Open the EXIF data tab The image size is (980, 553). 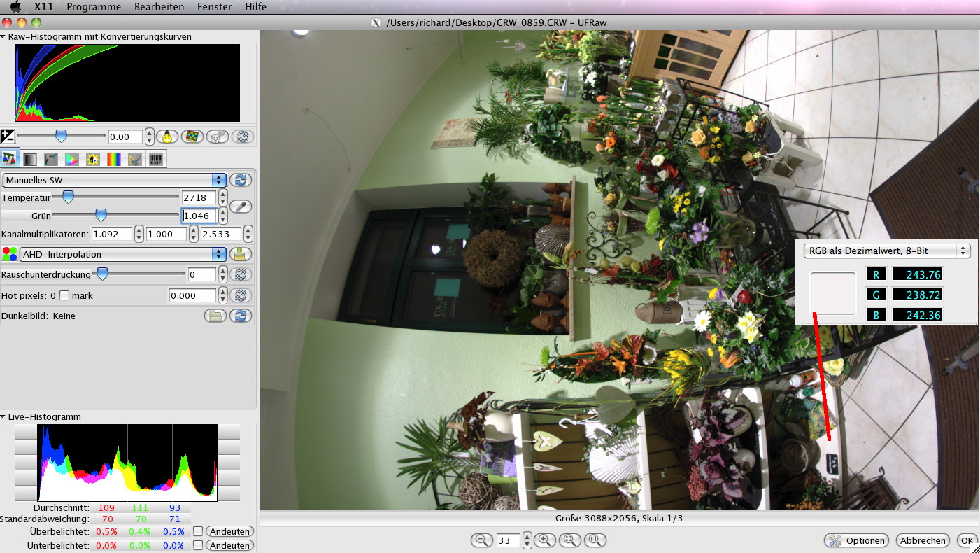click(x=156, y=160)
